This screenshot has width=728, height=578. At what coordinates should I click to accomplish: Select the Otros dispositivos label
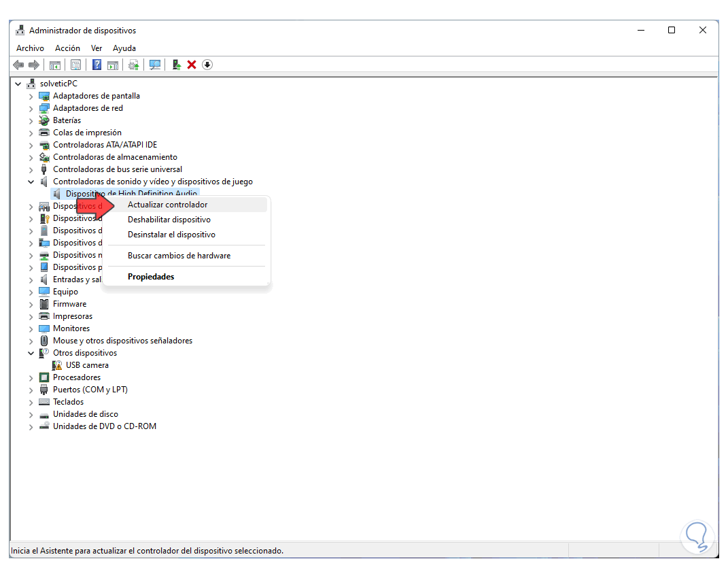click(x=85, y=353)
